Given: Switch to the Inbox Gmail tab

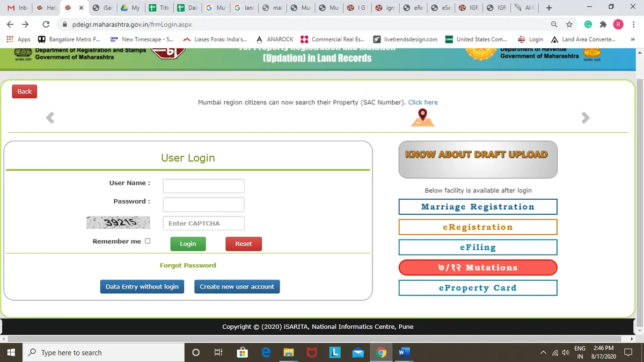Looking at the screenshot, I should click(18, 8).
